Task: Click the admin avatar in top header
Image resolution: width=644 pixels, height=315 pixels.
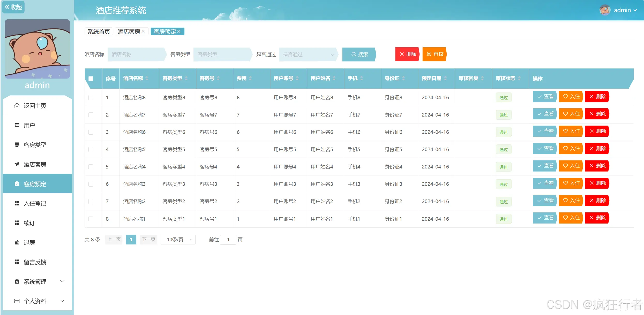Action: tap(605, 10)
